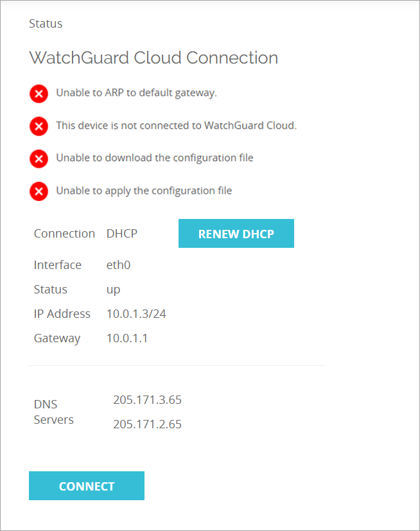Click the red X beside apply configuration error

[x=39, y=191]
